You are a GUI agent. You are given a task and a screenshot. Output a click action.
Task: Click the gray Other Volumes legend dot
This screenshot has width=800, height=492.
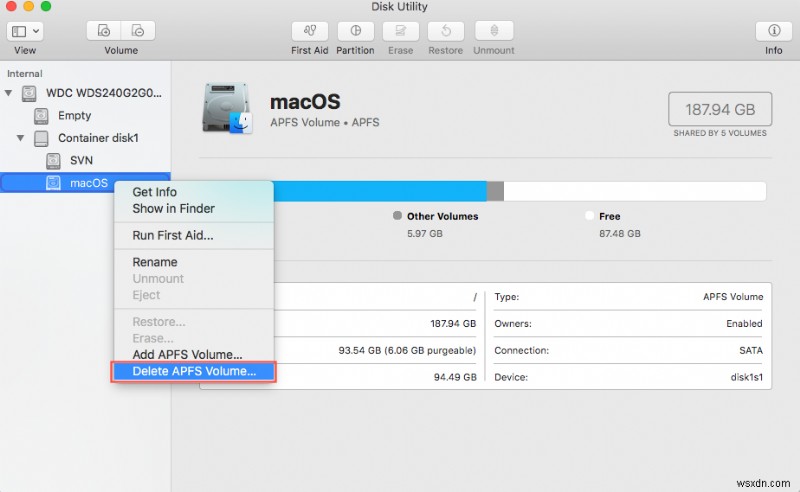click(x=397, y=215)
